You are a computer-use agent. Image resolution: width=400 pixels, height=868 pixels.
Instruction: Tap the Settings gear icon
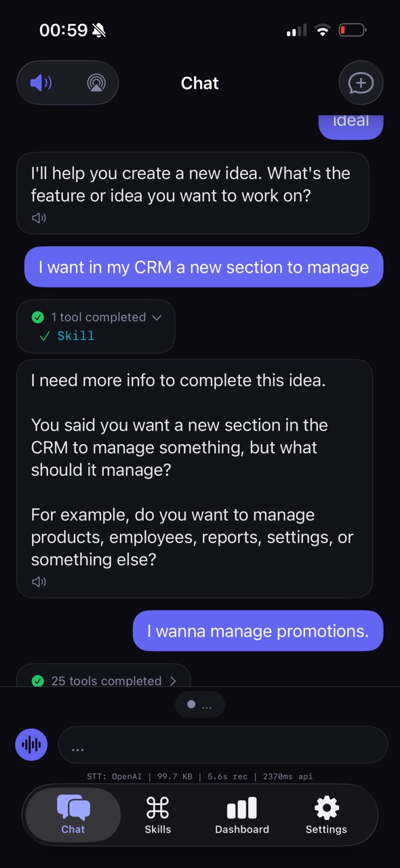[326, 808]
